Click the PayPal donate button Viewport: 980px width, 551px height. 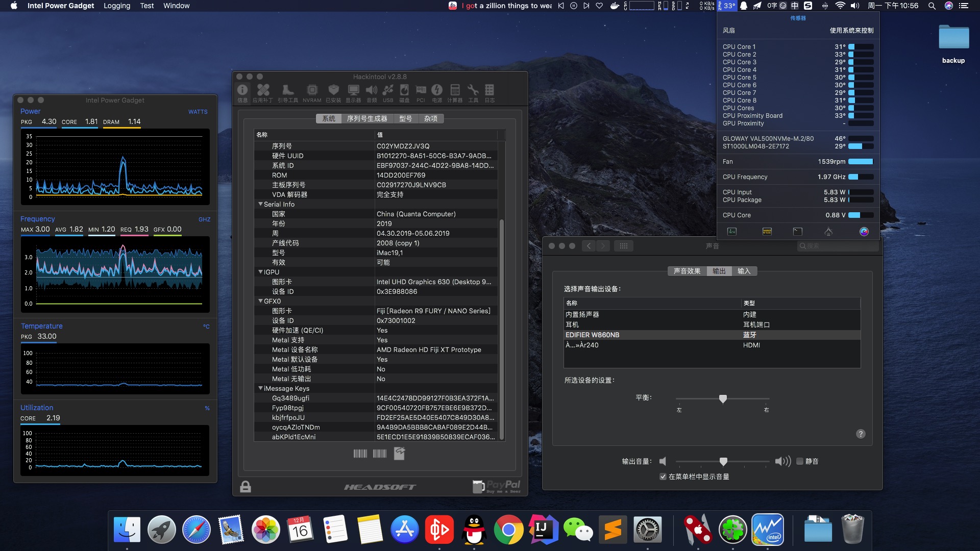click(497, 486)
